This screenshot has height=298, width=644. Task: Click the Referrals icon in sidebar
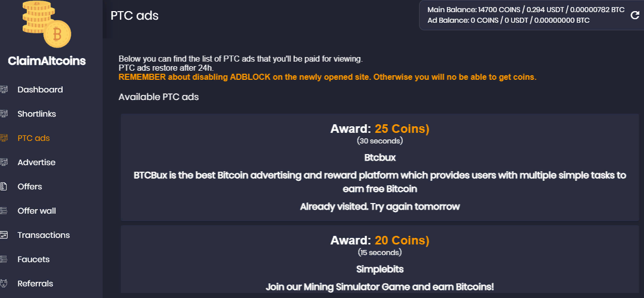click(4, 284)
